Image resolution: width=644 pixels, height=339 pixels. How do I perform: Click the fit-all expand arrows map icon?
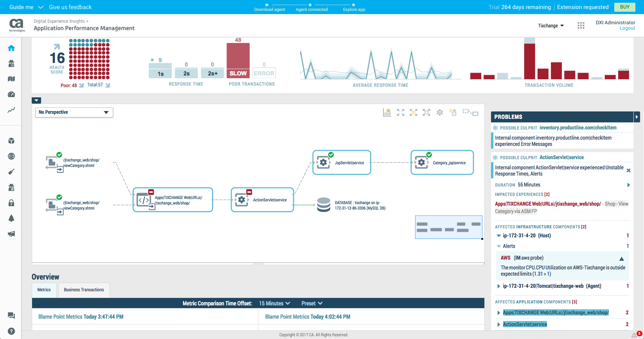tap(401, 113)
